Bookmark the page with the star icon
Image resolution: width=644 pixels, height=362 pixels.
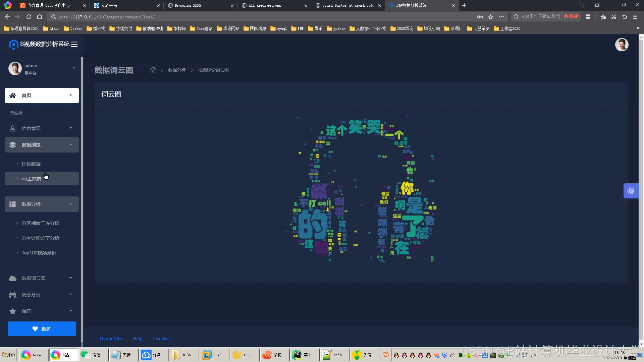point(491,17)
